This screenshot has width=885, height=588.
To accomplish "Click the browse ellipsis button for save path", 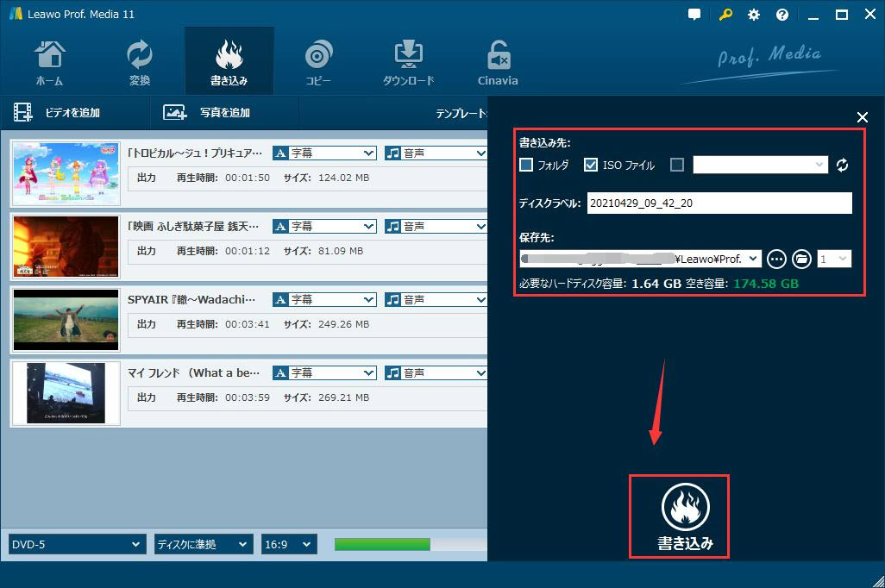I will point(776,259).
